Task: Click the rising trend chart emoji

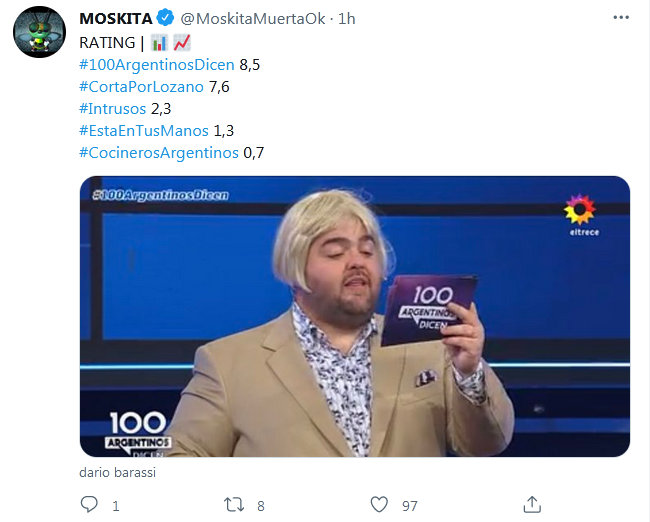Action: 182,43
